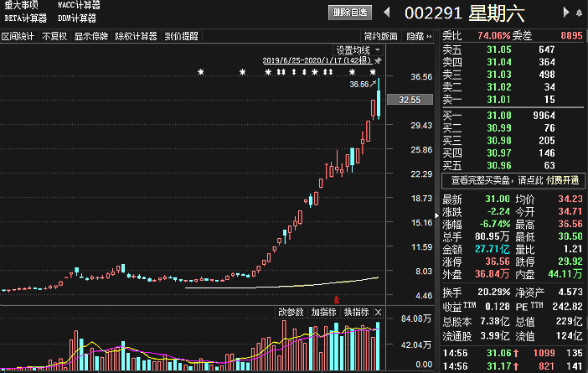Click tick row 14:56 price 31.17
The height and width of the screenshot is (373, 588).
point(499,366)
